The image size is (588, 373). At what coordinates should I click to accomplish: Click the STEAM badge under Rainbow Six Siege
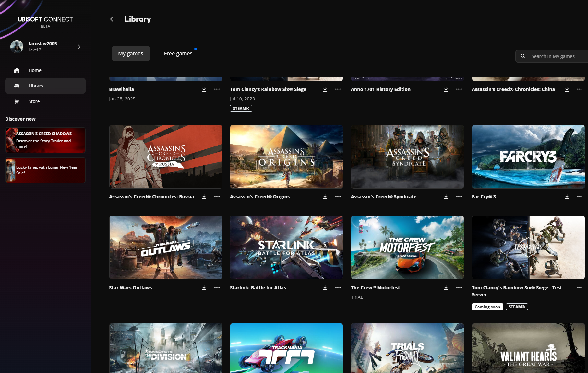241,109
